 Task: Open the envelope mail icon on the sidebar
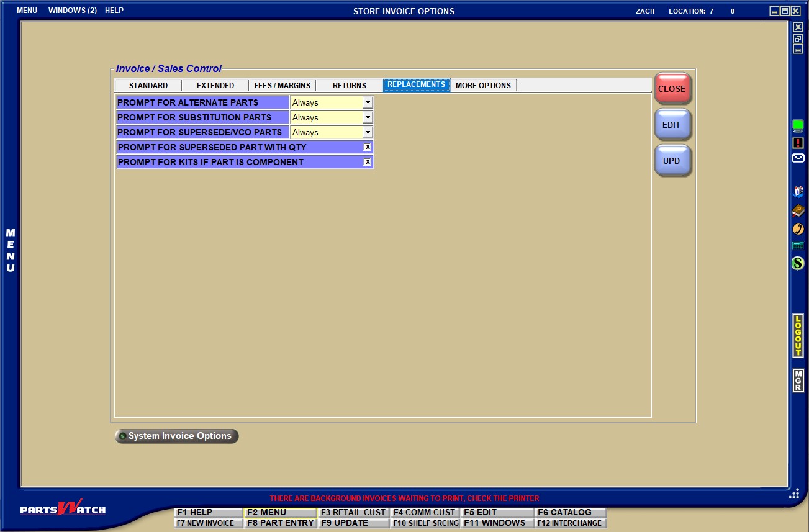pyautogui.click(x=798, y=158)
